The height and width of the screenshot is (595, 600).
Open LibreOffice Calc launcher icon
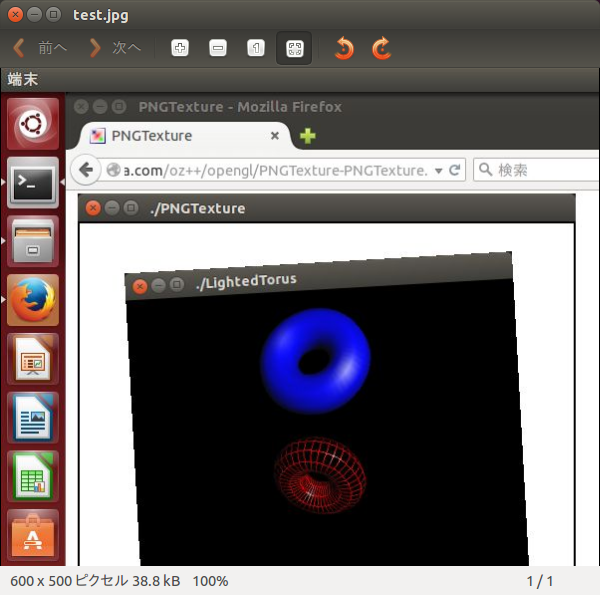pyautogui.click(x=33, y=476)
